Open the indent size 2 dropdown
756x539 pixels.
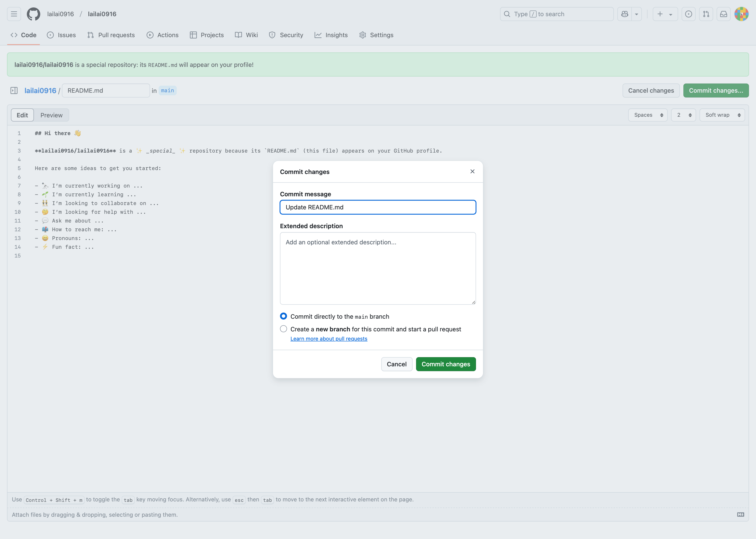coord(683,115)
